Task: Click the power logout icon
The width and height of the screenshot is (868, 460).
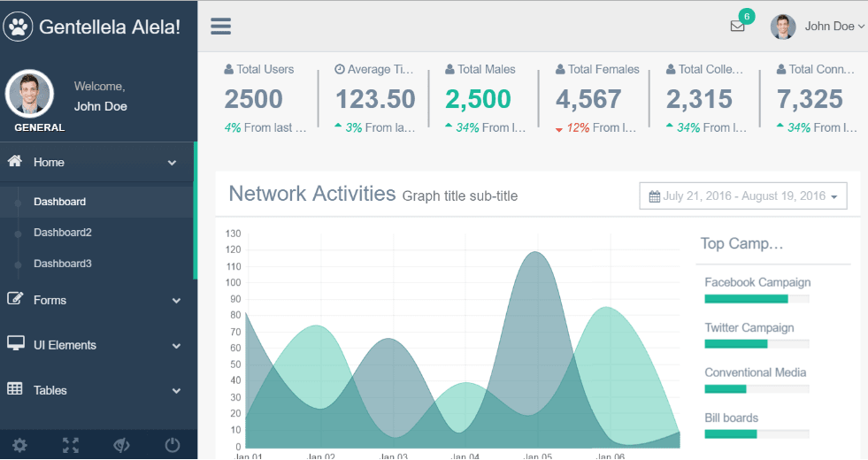Action: coord(173,445)
